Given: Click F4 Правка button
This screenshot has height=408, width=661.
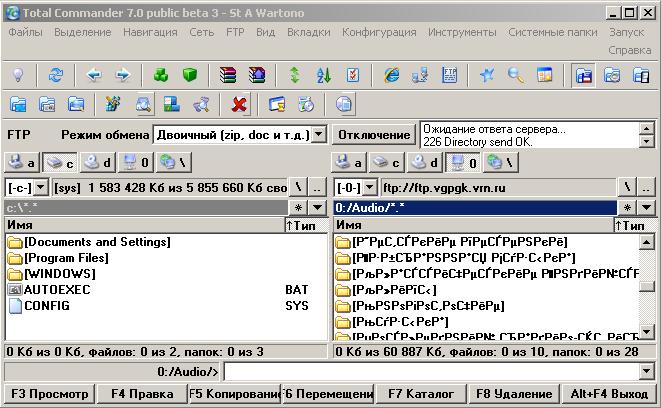Looking at the screenshot, I should click(142, 394).
